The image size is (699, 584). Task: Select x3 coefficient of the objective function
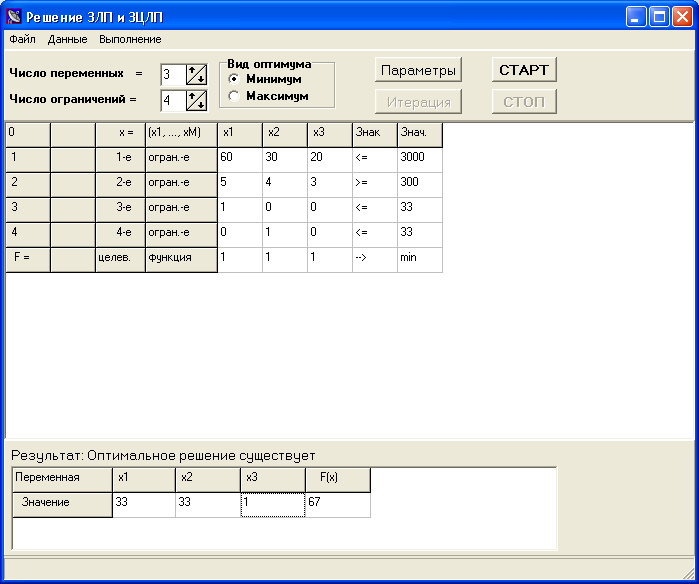click(x=330, y=260)
